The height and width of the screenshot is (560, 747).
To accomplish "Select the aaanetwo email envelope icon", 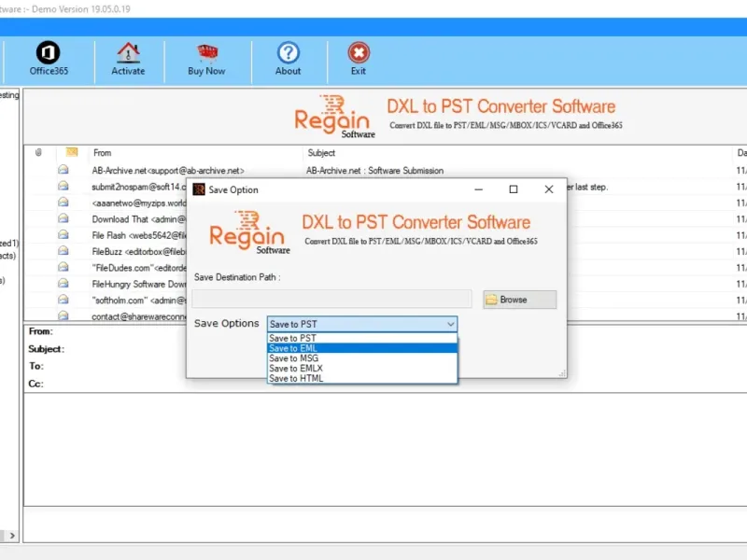I will [x=63, y=202].
